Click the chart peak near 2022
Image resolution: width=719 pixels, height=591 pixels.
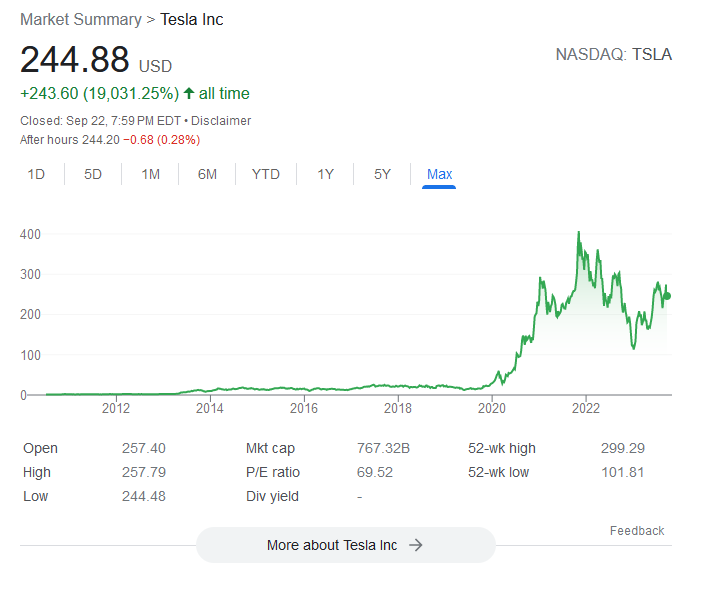(x=578, y=233)
